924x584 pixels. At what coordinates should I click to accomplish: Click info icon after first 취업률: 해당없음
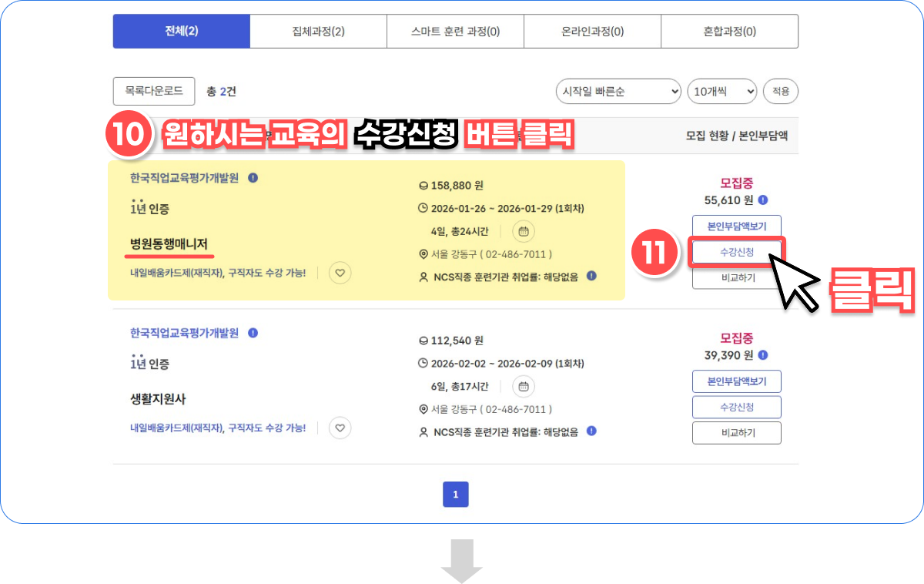point(591,276)
